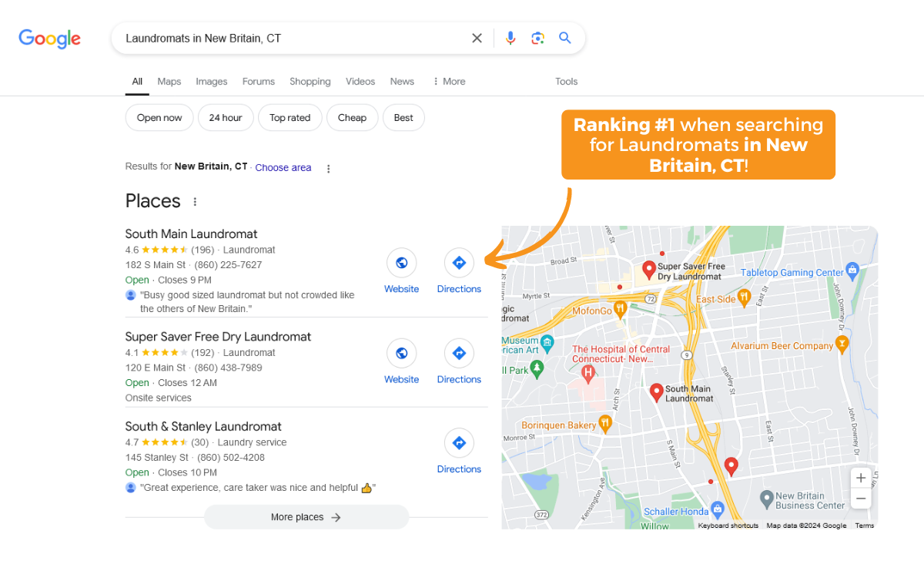Open South Main Laundromat website icon
The height and width of the screenshot is (561, 924).
(401, 263)
